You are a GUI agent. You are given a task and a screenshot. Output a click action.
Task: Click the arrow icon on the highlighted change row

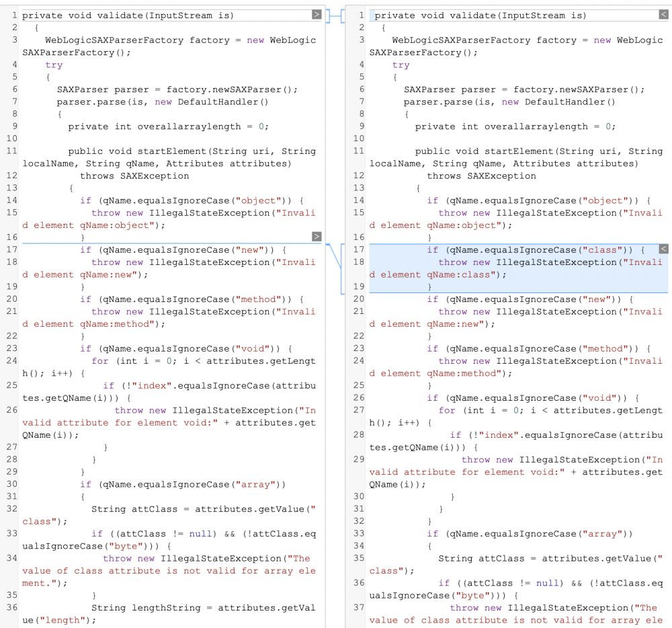click(664, 249)
